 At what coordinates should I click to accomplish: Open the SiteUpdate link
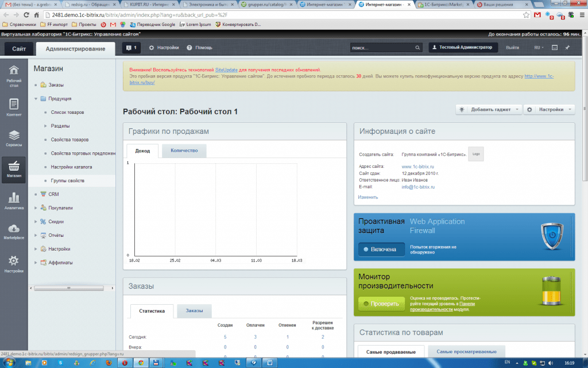coord(226,70)
